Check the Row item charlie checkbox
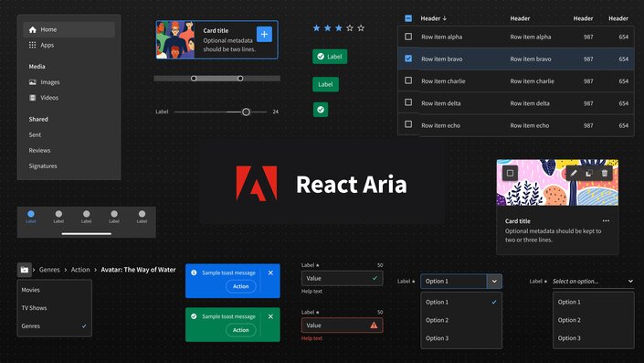644x363 pixels. [x=408, y=80]
